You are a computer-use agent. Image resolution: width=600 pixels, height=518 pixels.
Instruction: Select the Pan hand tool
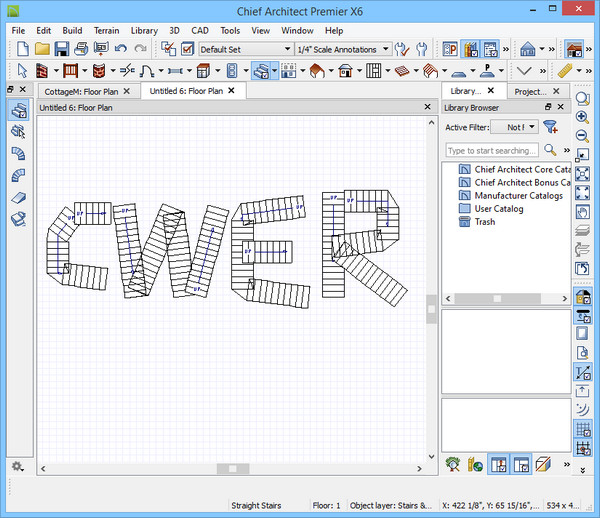tap(583, 212)
